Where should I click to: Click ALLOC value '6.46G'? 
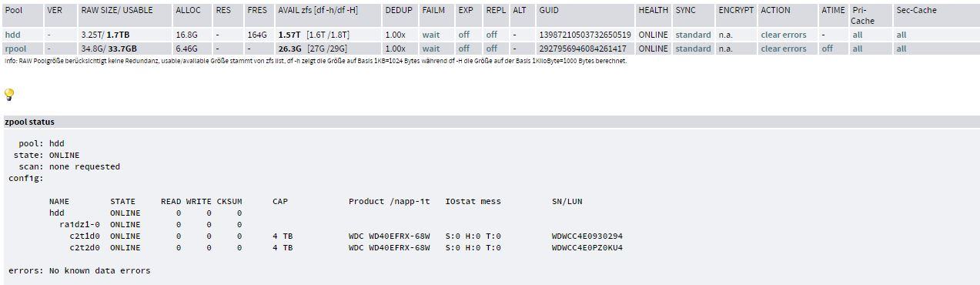186,49
